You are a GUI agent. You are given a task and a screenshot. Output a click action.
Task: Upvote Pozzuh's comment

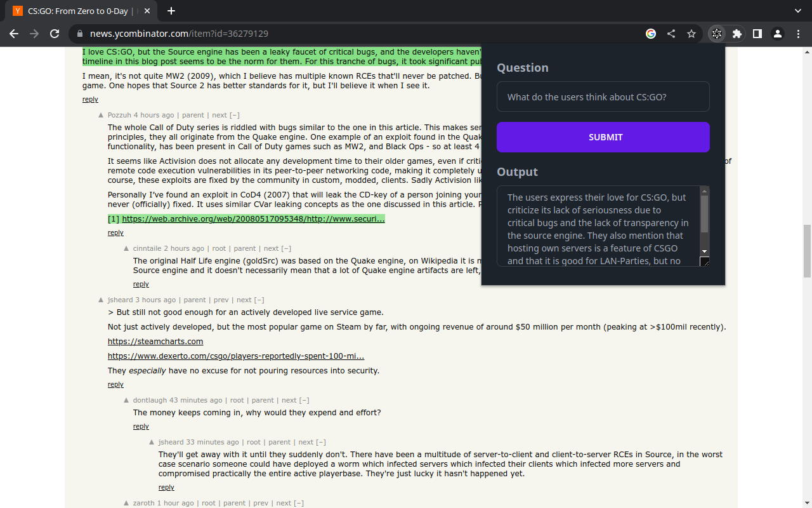tap(101, 116)
